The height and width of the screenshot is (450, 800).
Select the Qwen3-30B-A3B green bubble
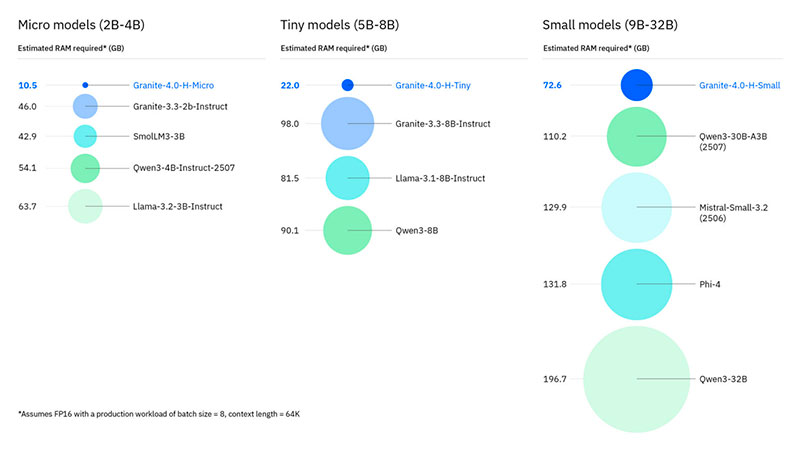tap(637, 136)
